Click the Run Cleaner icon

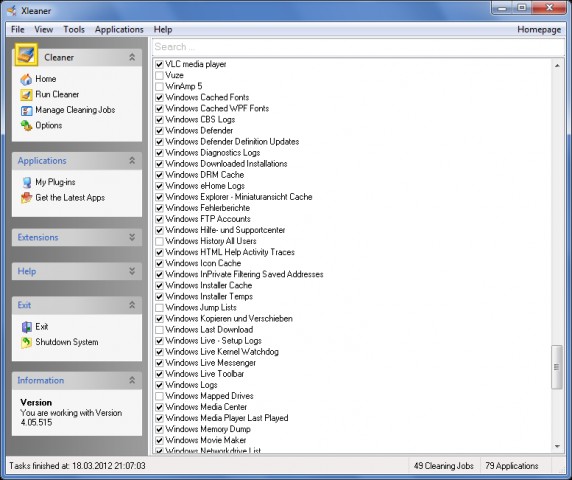pyautogui.click(x=26, y=95)
